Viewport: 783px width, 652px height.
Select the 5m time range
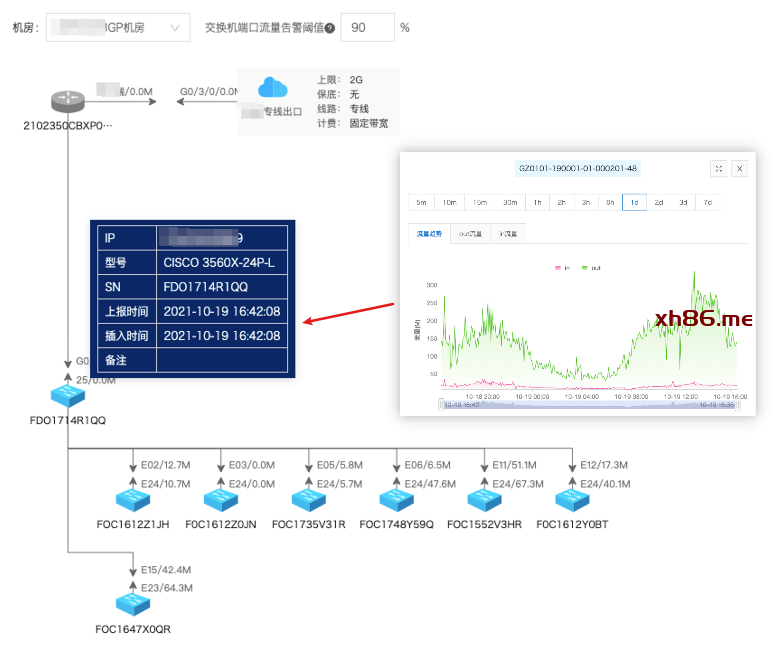pyautogui.click(x=421, y=202)
